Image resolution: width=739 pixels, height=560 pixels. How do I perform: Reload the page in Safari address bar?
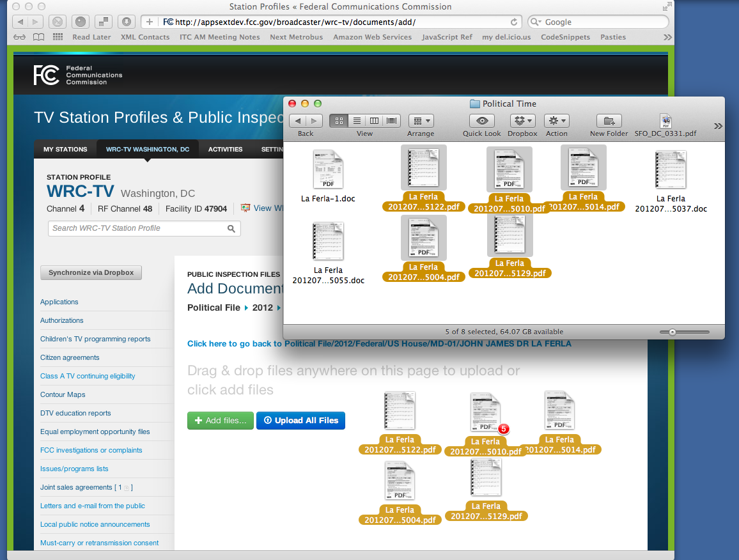click(x=514, y=22)
